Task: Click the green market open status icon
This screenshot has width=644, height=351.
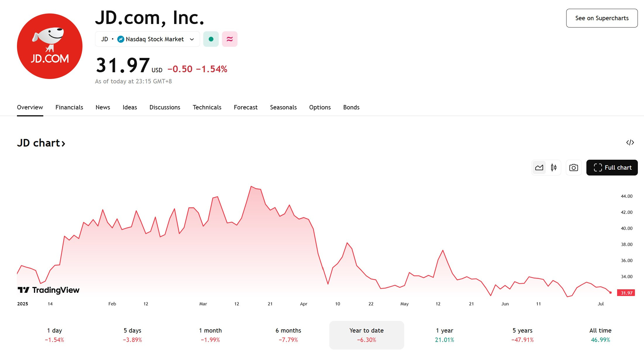Action: tap(211, 39)
